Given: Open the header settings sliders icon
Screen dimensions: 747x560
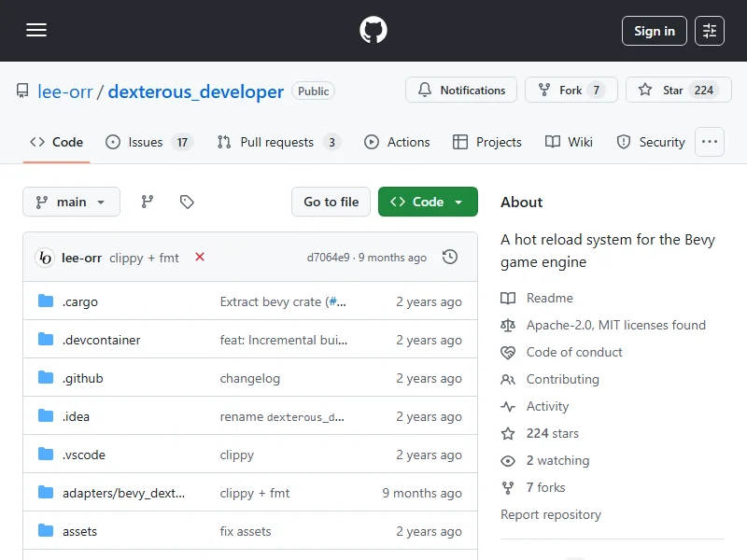Looking at the screenshot, I should pos(710,31).
